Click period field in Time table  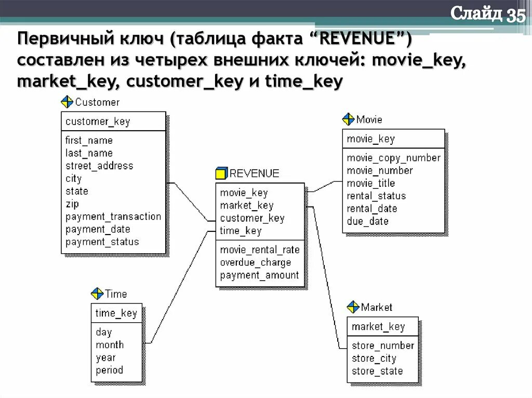pyautogui.click(x=109, y=370)
